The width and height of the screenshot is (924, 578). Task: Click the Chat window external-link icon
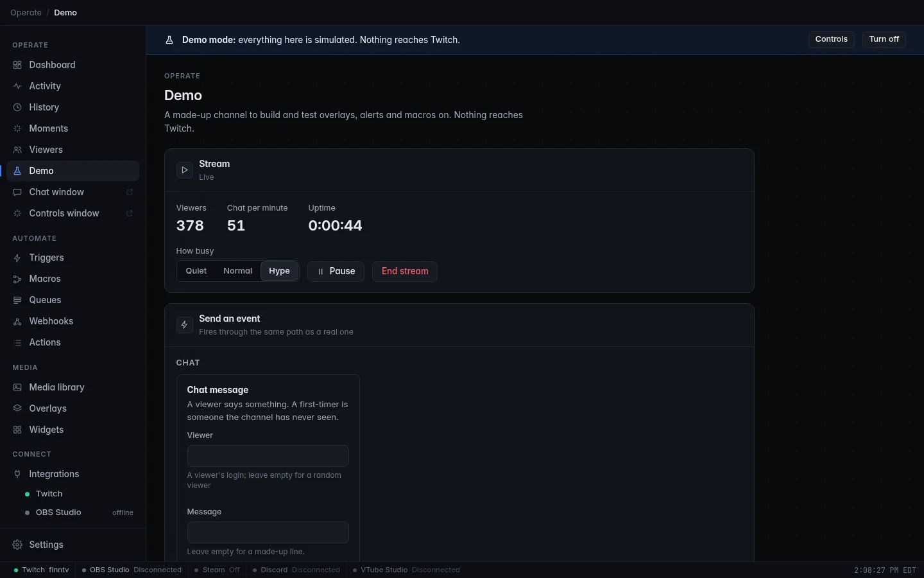click(x=130, y=192)
